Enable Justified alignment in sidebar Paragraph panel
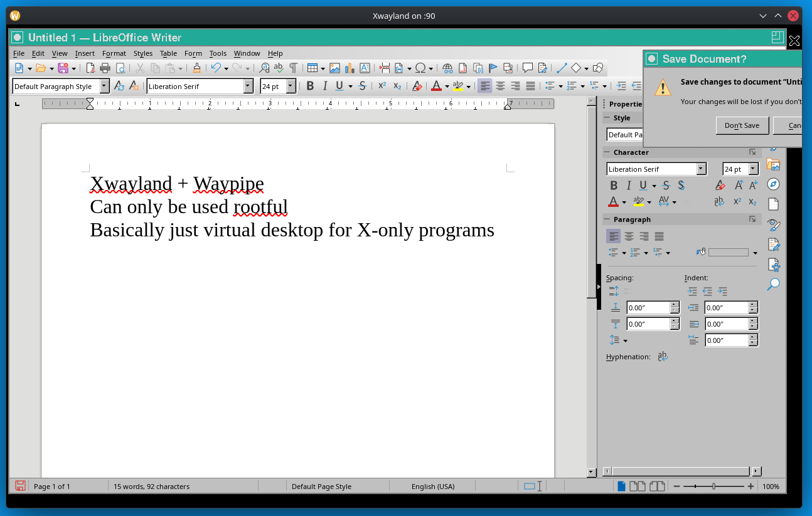 point(659,236)
